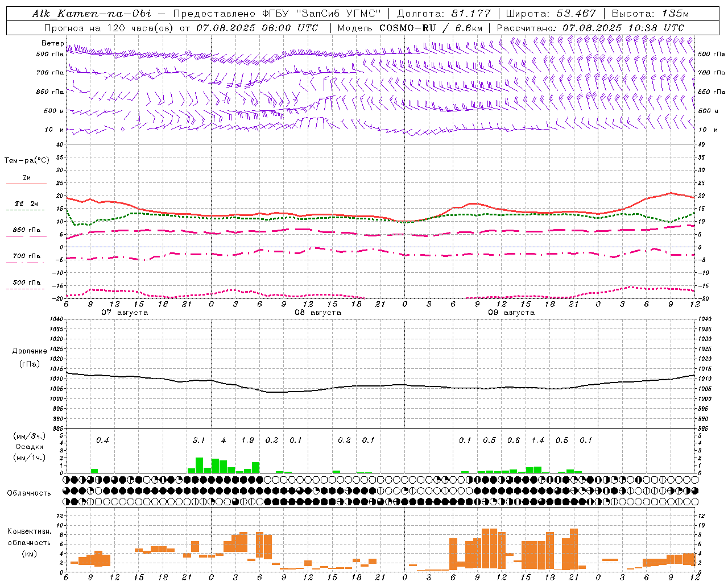Click the Осадки precipitation label

[x=30, y=447]
